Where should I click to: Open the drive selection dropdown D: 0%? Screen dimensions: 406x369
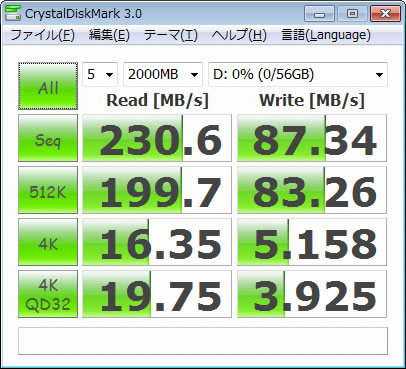pyautogui.click(x=298, y=74)
